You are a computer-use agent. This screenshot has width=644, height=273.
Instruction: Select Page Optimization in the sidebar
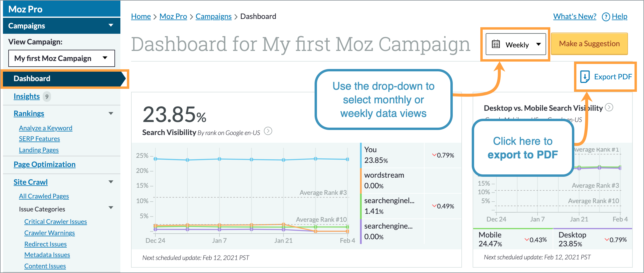click(44, 164)
